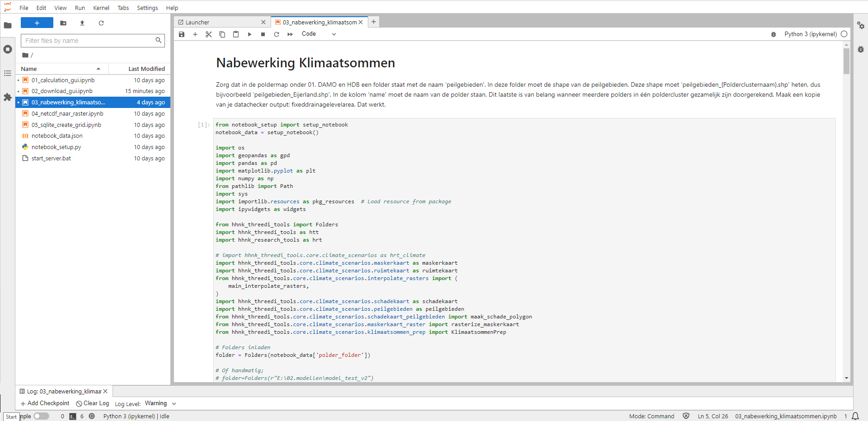Image resolution: width=868 pixels, height=421 pixels.
Task: Open the Tabs menu
Action: click(x=123, y=8)
